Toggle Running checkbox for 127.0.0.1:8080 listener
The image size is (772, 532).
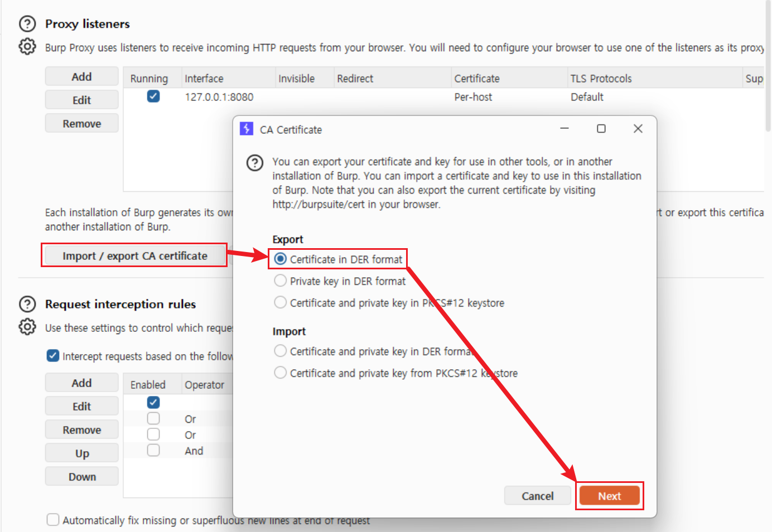[153, 96]
